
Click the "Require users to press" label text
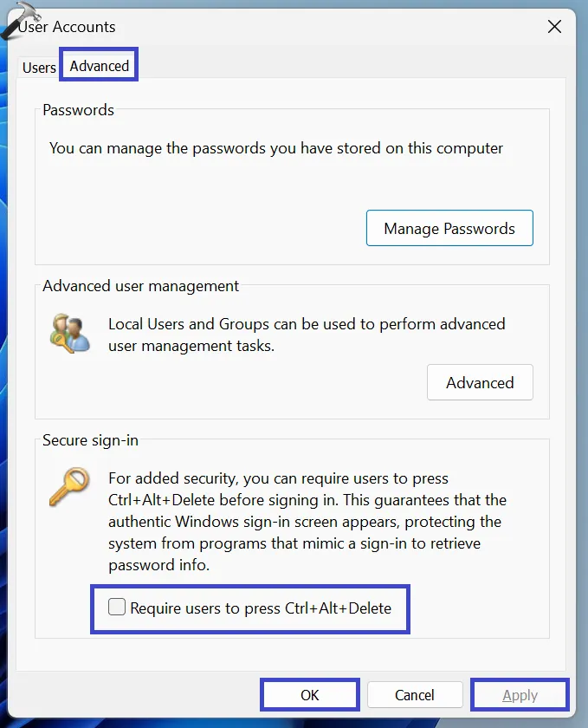pos(260,608)
